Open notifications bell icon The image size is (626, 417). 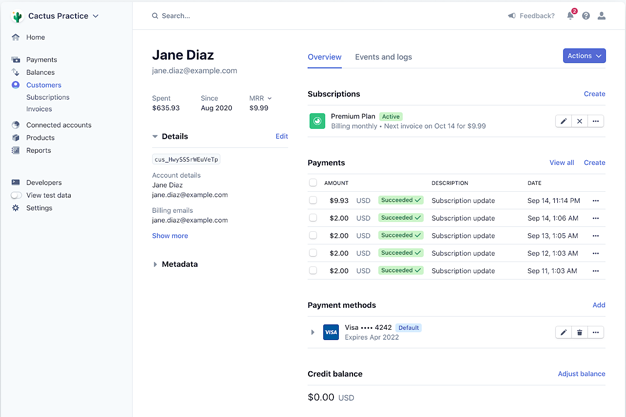[x=571, y=15]
